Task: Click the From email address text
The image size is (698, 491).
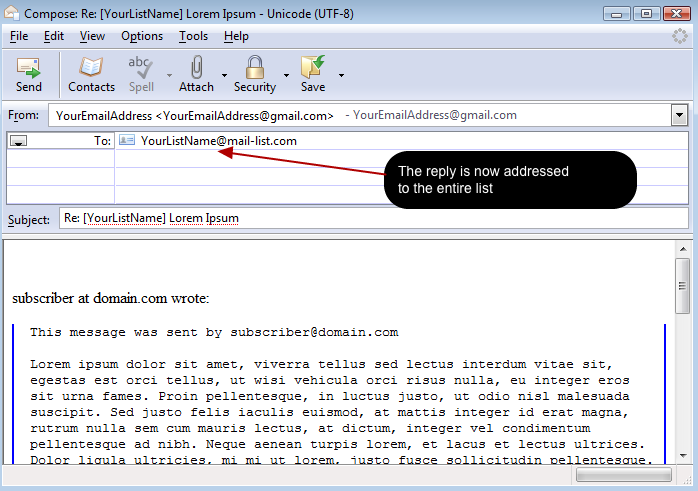Action: (x=194, y=116)
